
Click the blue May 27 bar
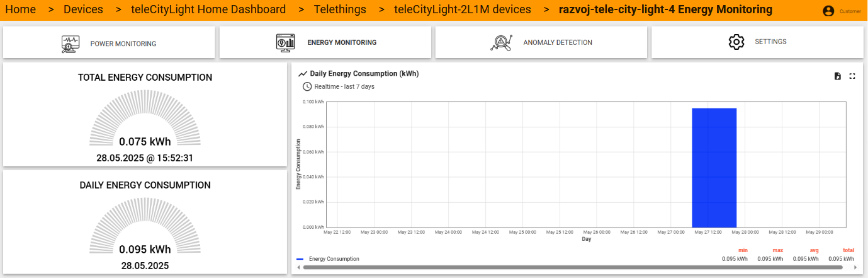coord(714,168)
